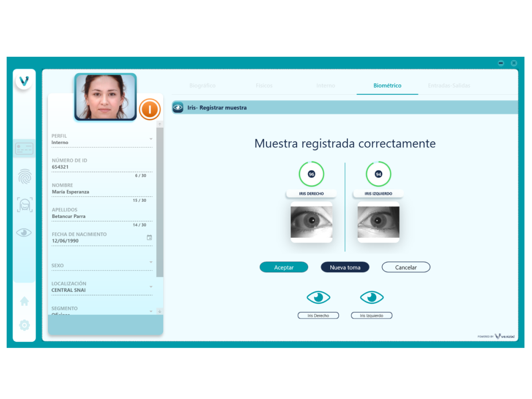
Task: Click the Nombre input field
Action: [102, 189]
